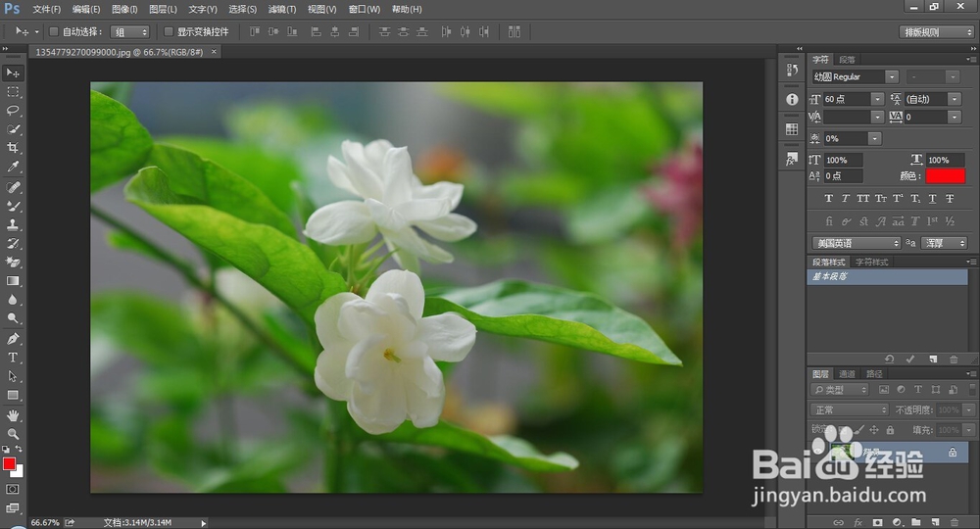Image resolution: width=980 pixels, height=529 pixels.
Task: Select the Eyedropper tool
Action: tap(13, 167)
